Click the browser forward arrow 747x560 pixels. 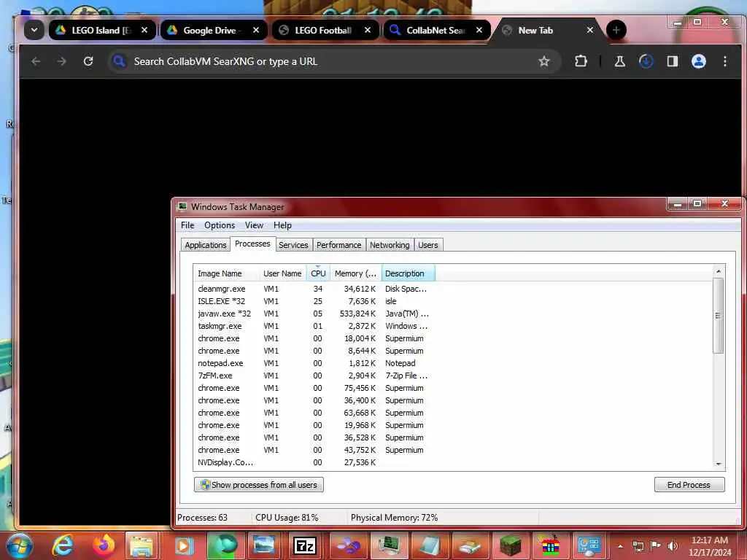(61, 61)
